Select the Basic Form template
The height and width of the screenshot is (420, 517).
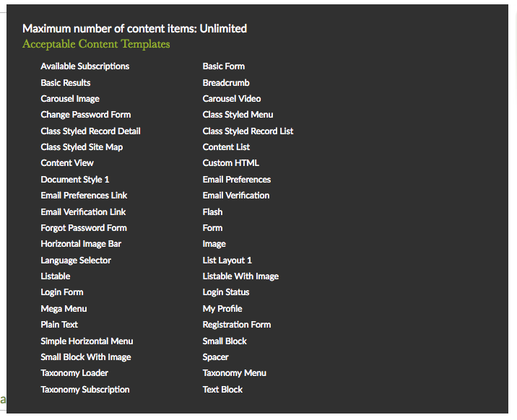[223, 66]
